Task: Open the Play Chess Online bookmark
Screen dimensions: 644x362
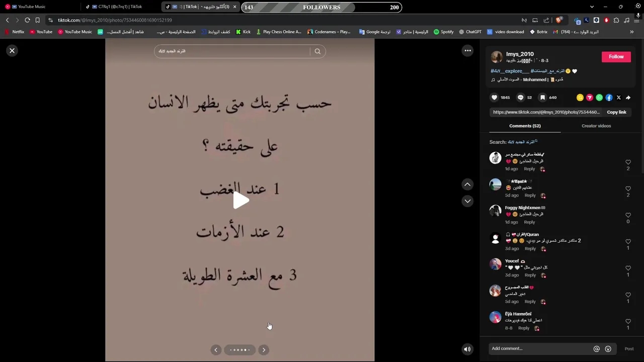Action: (x=279, y=32)
